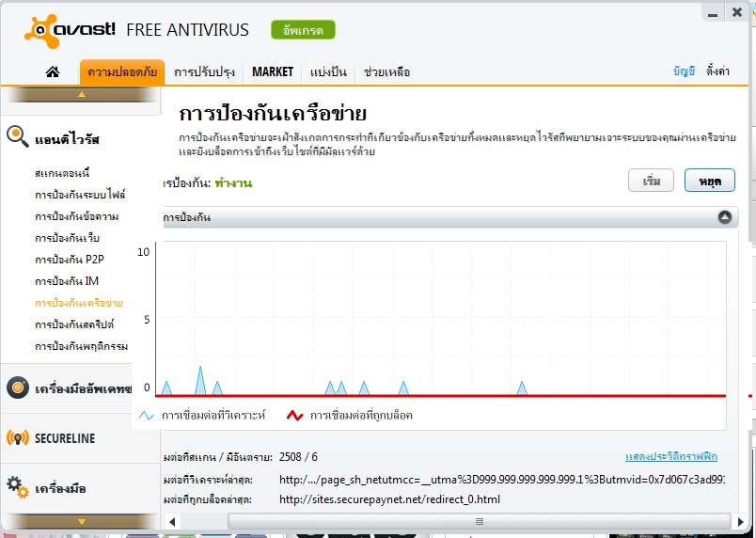Click the green อัพเกรด upgrade button
756x538 pixels.
pyautogui.click(x=303, y=30)
